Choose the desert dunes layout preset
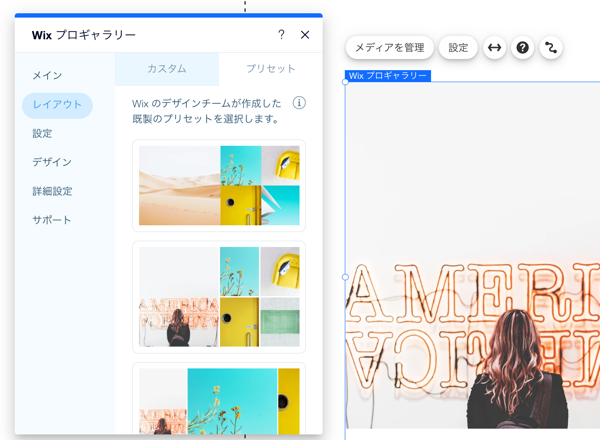600x440 pixels. (x=219, y=186)
